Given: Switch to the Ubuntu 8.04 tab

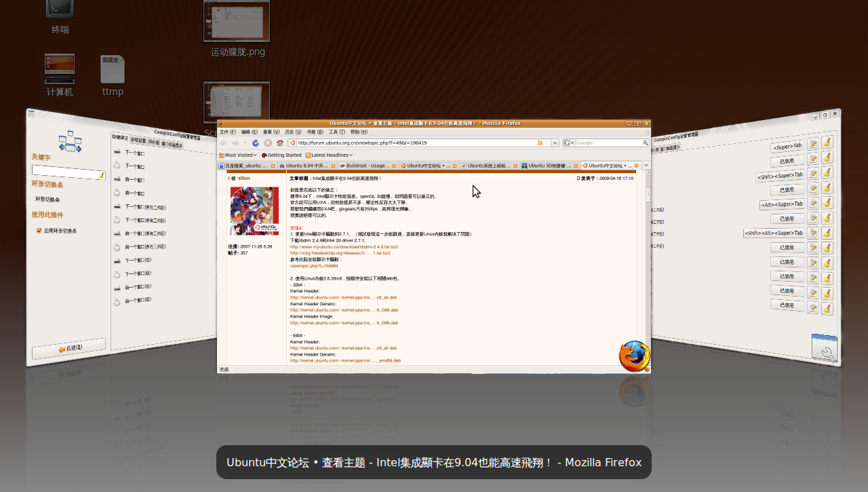Looking at the screenshot, I should tap(307, 166).
